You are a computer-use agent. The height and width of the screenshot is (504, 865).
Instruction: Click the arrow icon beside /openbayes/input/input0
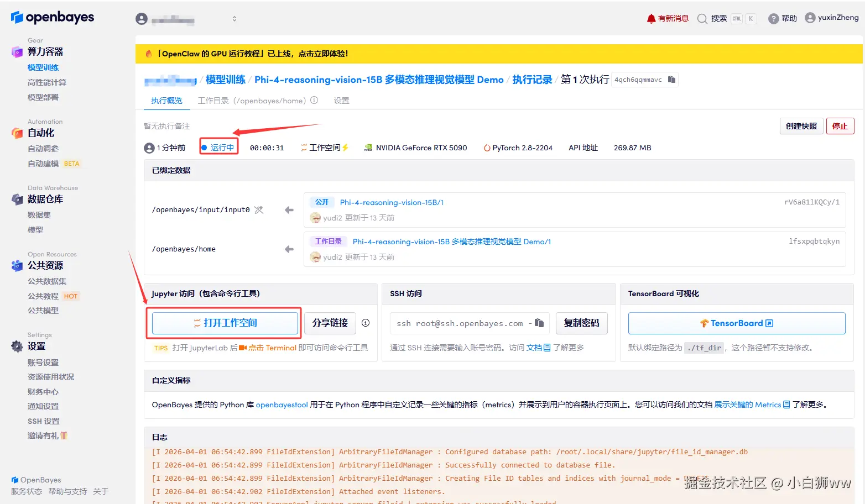pos(289,210)
